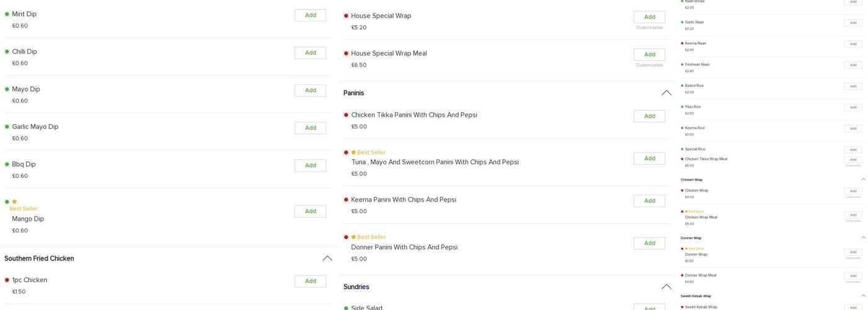Image resolution: width=868 pixels, height=310 pixels.
Task: Click the Best Seller star on Donner Panini
Action: coord(353,237)
